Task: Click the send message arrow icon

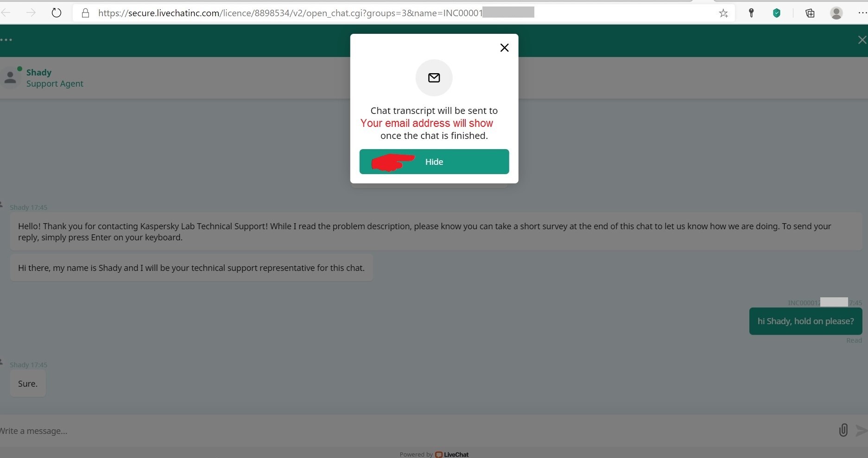Action: pos(862,430)
